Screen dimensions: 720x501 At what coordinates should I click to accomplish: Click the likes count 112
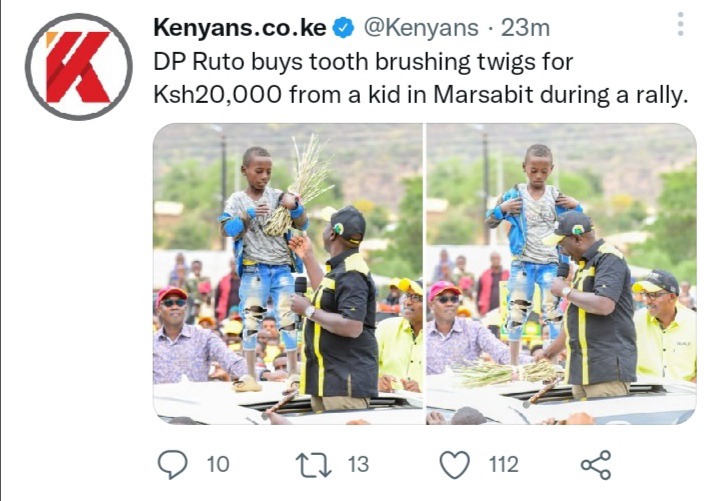[504, 465]
